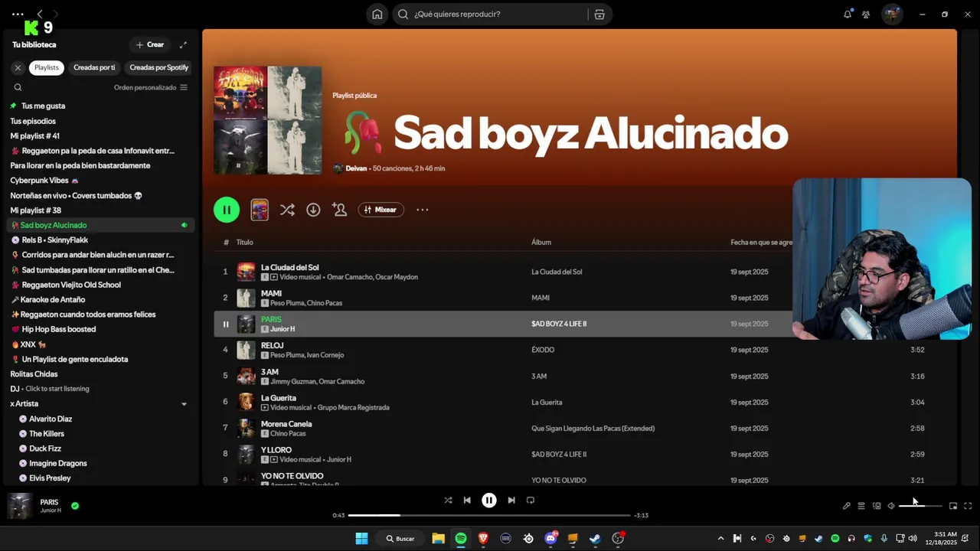Viewport: 980px width, 551px height.
Task: Open the three-dots app menu at top left
Action: 18,14
